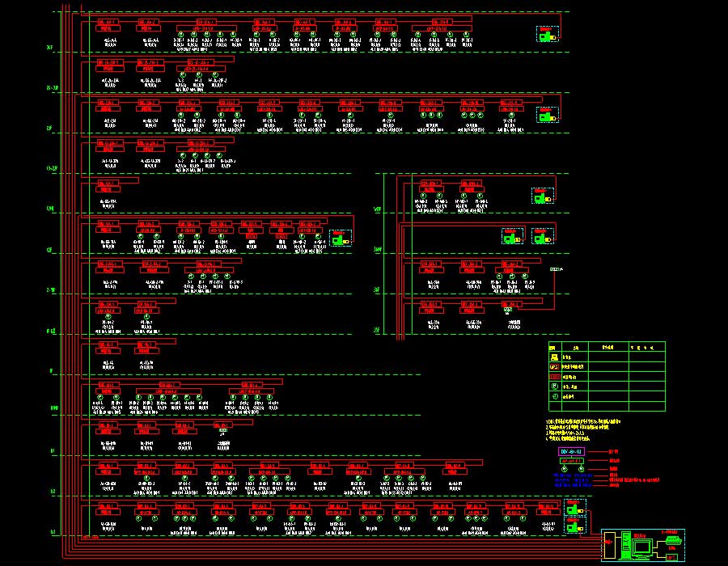Click the green box beneath the magenta DDC box
This screenshot has height=566, width=728.
(571, 461)
